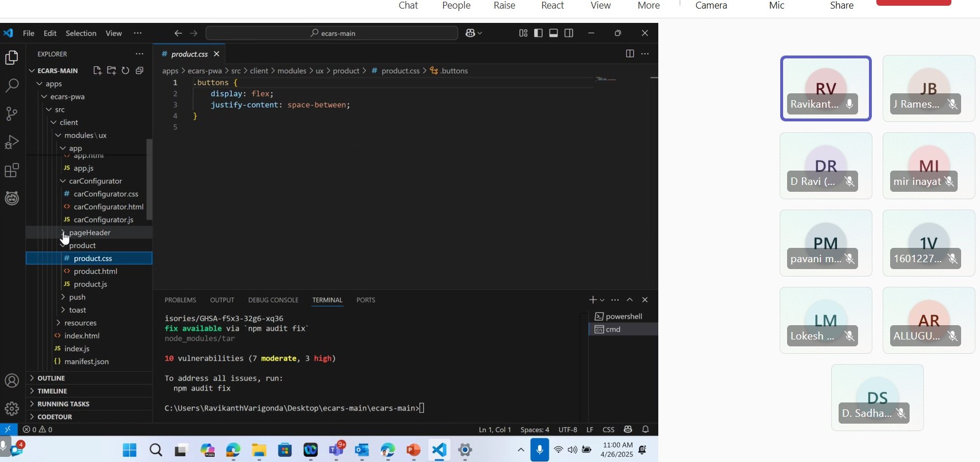Image resolution: width=980 pixels, height=462 pixels.
Task: Toggle the primary sidebar visibility
Action: (x=538, y=33)
